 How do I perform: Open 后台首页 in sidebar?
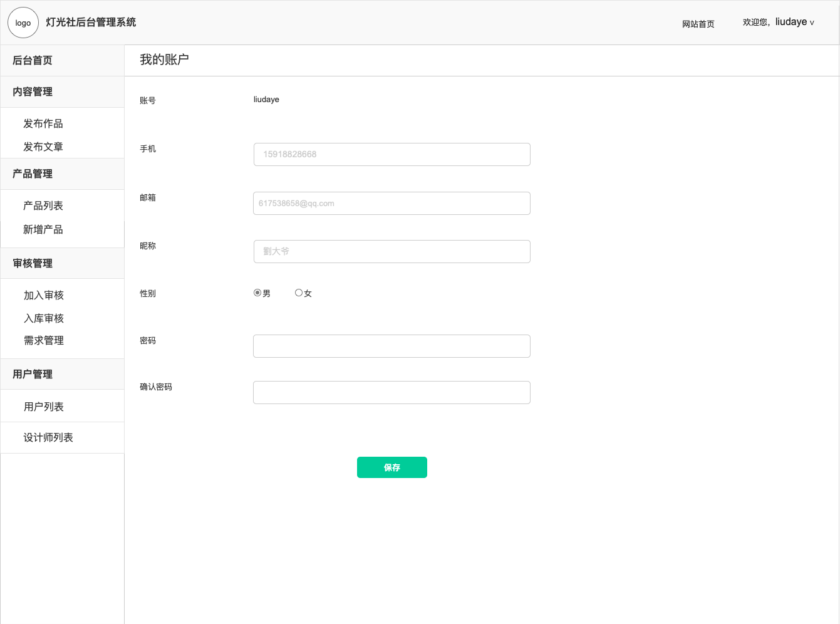tap(33, 60)
